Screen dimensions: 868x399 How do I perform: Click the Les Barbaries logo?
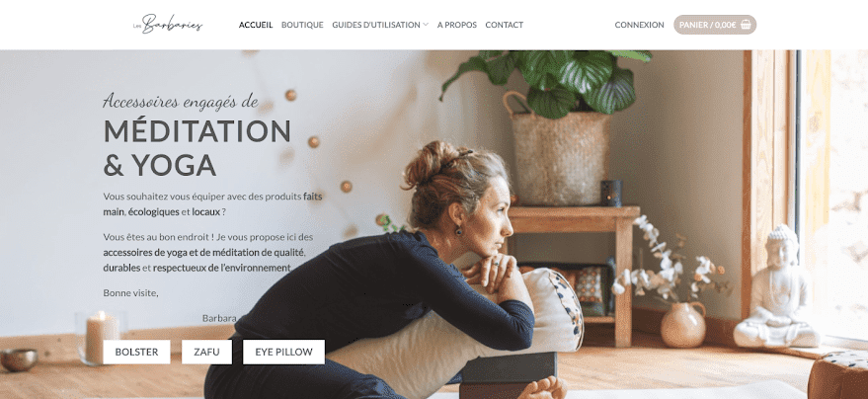168,25
